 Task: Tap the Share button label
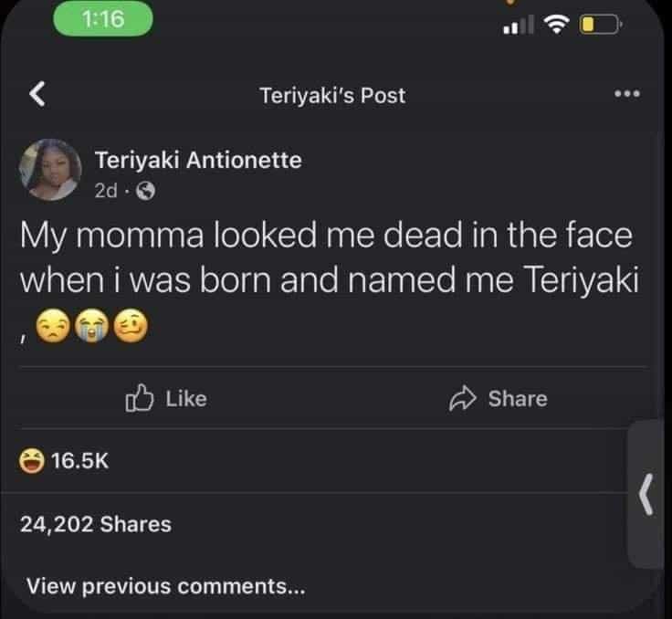pyautogui.click(x=518, y=398)
